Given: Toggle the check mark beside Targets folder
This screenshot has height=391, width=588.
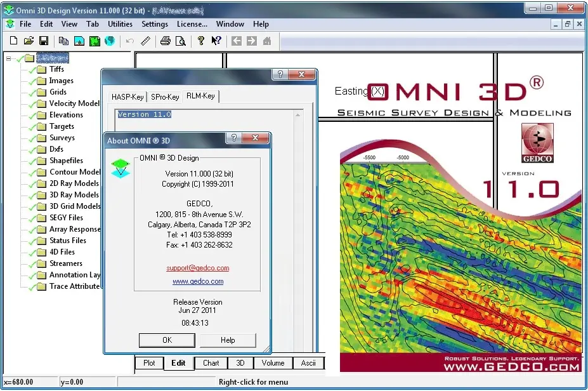Looking at the screenshot, I should [32, 127].
